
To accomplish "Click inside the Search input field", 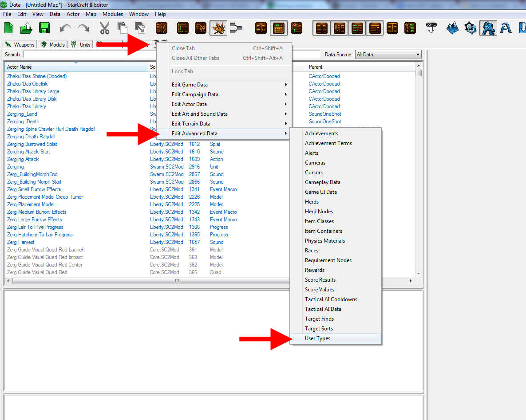I will [91, 55].
